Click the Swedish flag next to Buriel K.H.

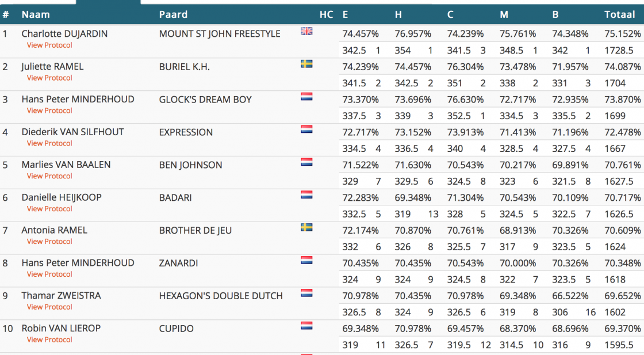(x=306, y=64)
